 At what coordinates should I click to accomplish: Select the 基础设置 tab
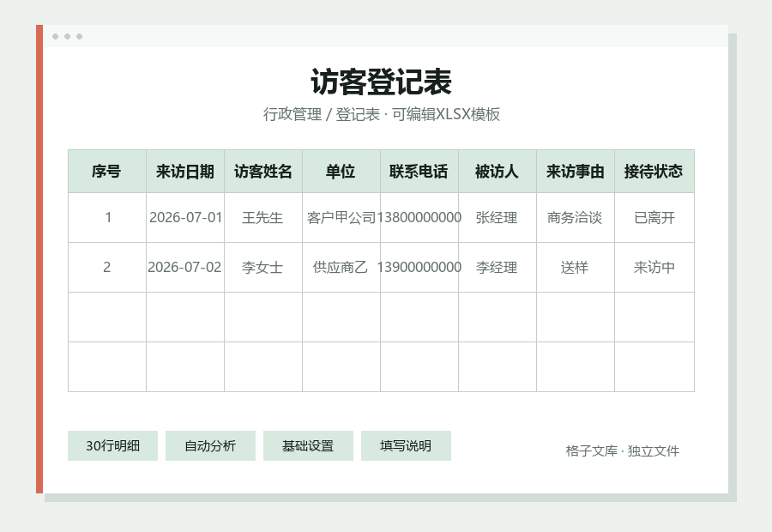pos(308,446)
